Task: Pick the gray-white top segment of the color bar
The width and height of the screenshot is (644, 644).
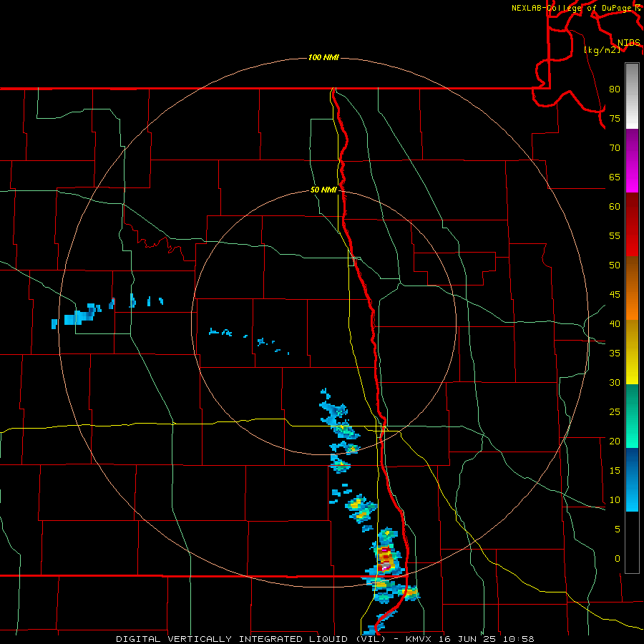Action: 632,96
